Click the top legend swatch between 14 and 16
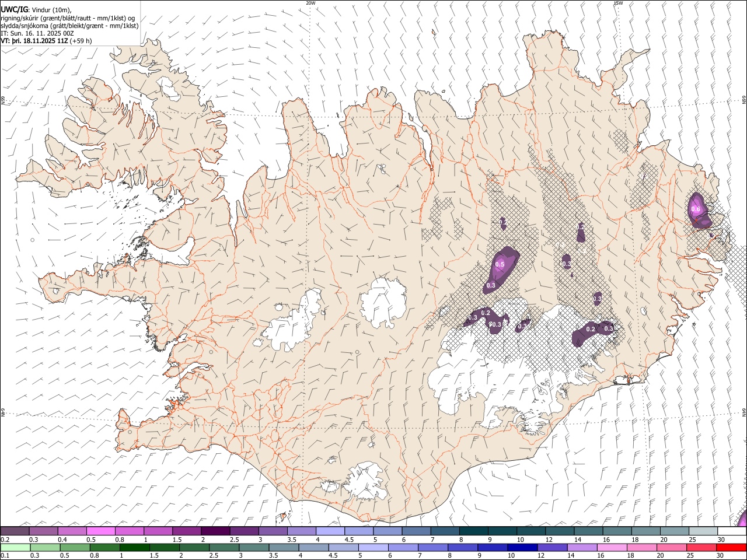 click(588, 531)
